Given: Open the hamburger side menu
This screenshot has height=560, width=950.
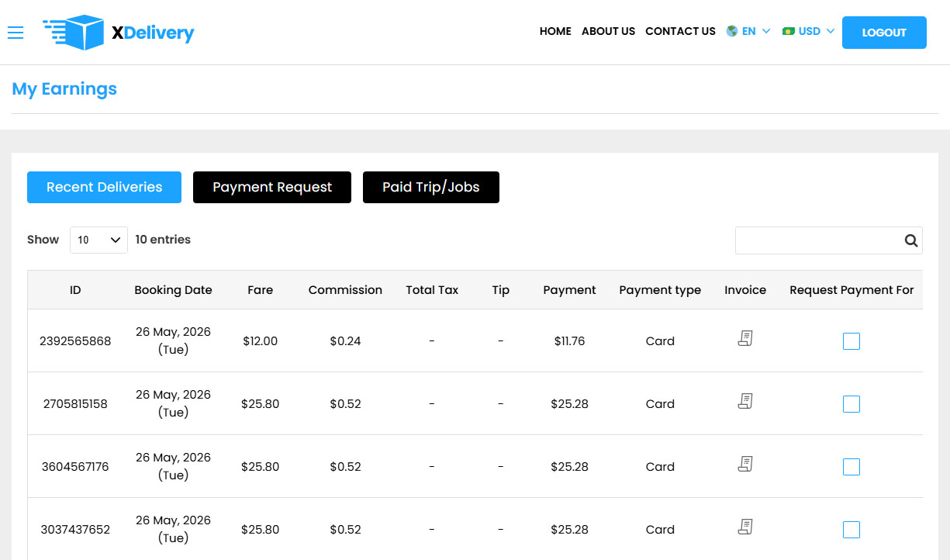Looking at the screenshot, I should click(16, 32).
